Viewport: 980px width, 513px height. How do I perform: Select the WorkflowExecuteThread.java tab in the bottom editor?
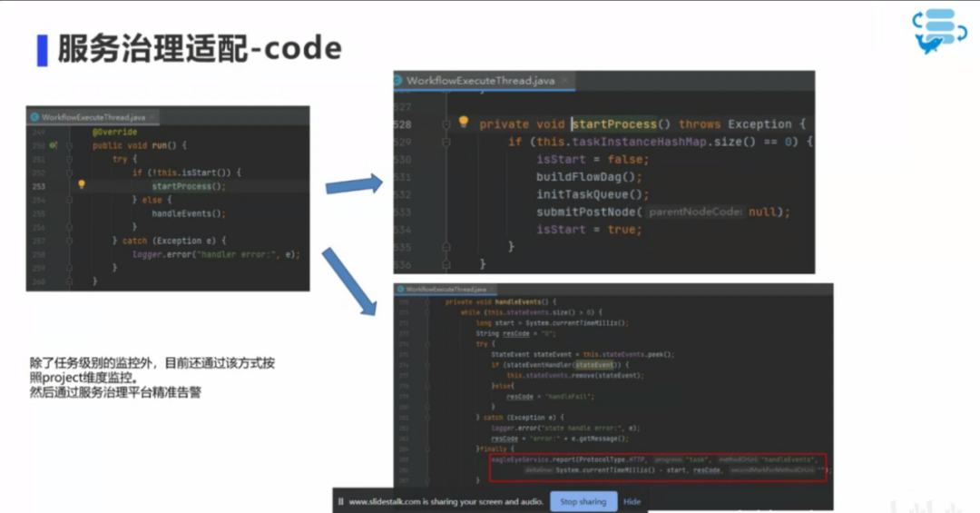[x=445, y=289]
